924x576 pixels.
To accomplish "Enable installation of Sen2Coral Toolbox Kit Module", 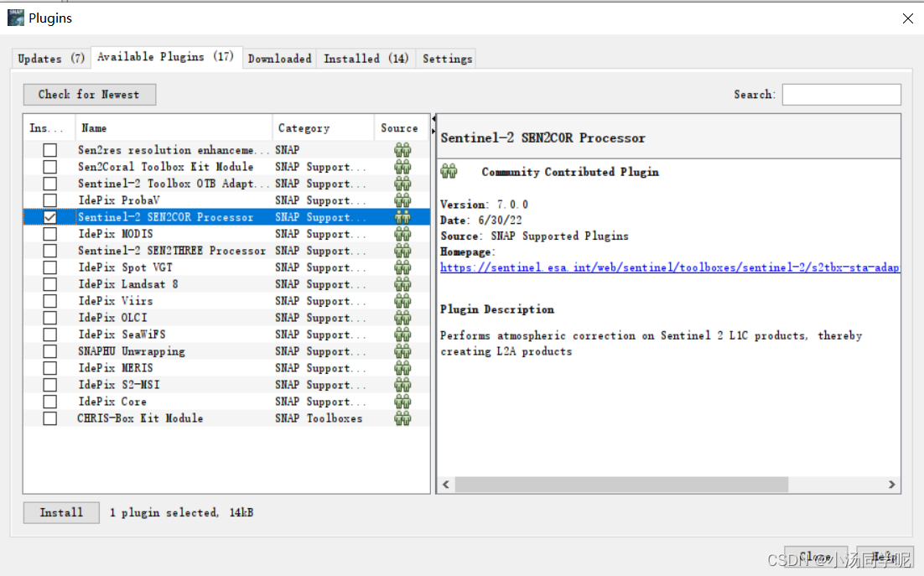I will [x=49, y=166].
